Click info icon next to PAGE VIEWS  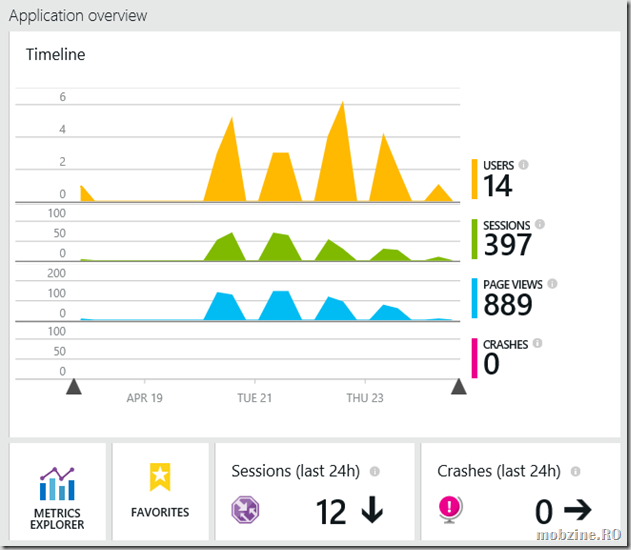(x=551, y=284)
